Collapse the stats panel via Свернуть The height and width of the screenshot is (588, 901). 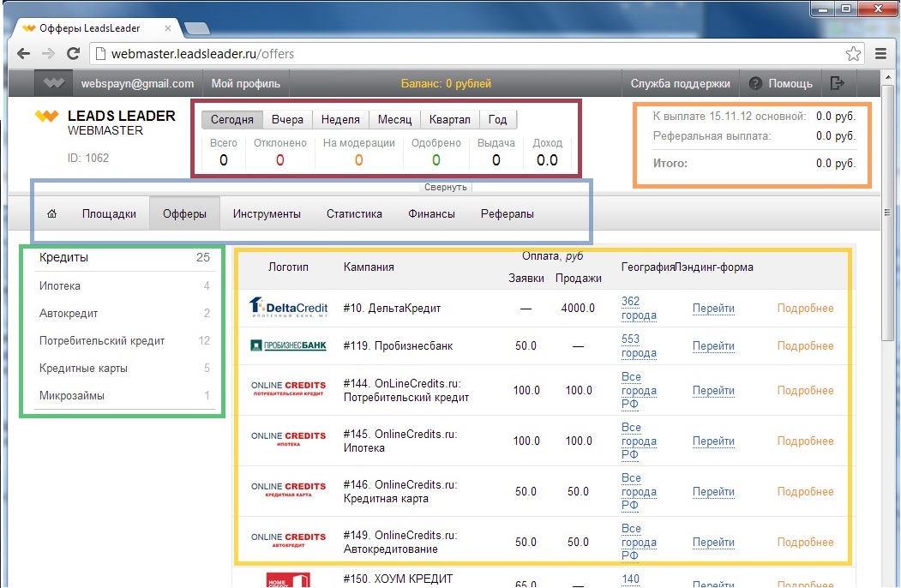click(445, 187)
